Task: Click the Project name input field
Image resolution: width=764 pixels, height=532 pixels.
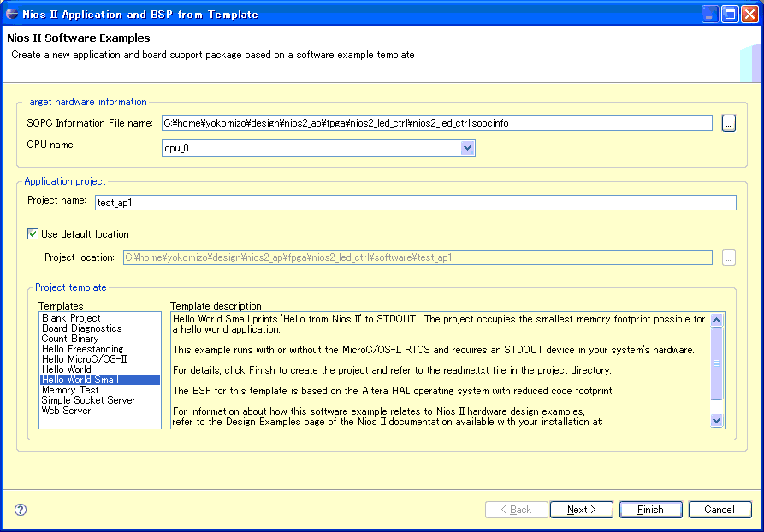Action: pyautogui.click(x=416, y=203)
